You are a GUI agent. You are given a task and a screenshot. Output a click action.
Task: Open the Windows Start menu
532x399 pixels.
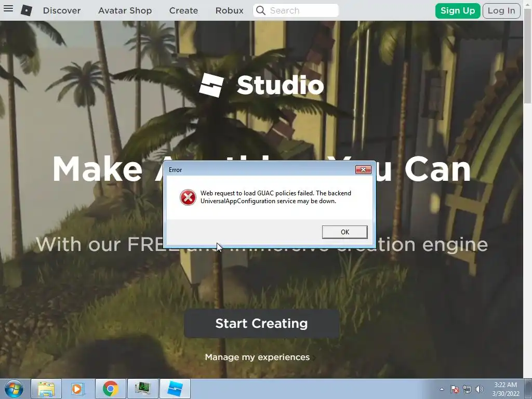point(14,389)
